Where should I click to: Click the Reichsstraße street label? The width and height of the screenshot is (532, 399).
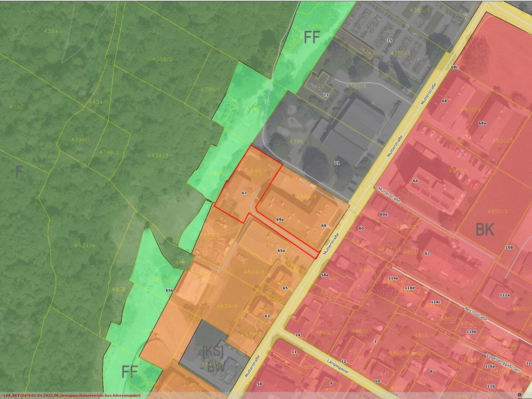tap(476, 314)
